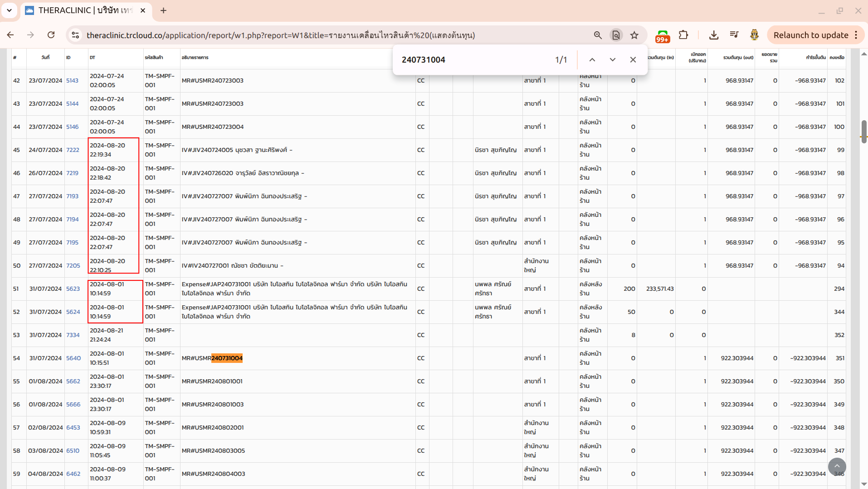Open the browser downloads icon
The image size is (868, 489).
tap(713, 35)
